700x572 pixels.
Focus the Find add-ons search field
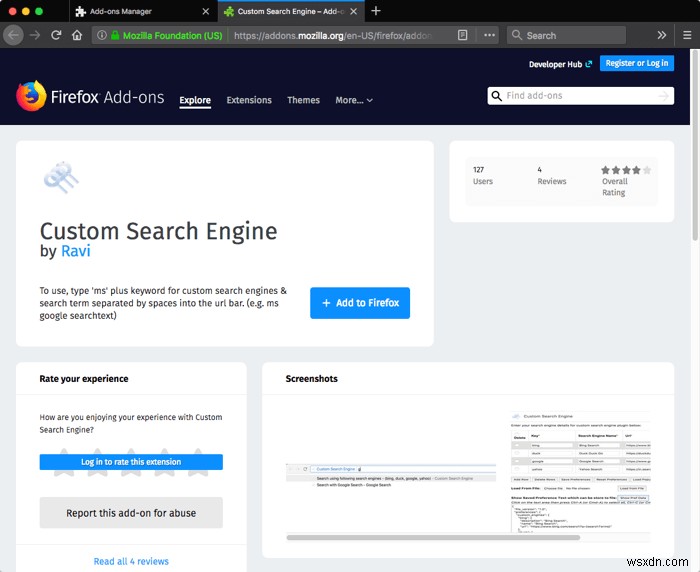[x=580, y=96]
